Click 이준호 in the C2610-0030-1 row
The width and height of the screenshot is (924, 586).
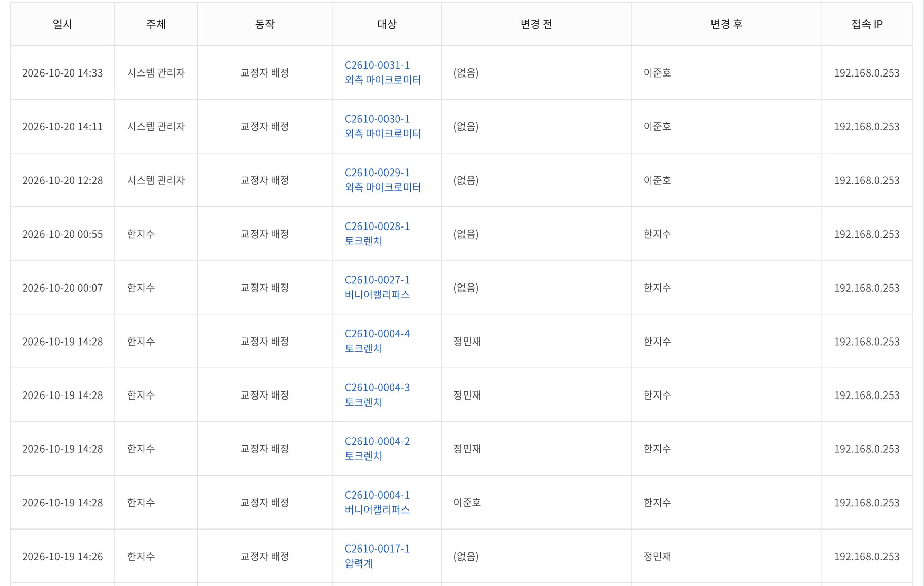coord(658,126)
